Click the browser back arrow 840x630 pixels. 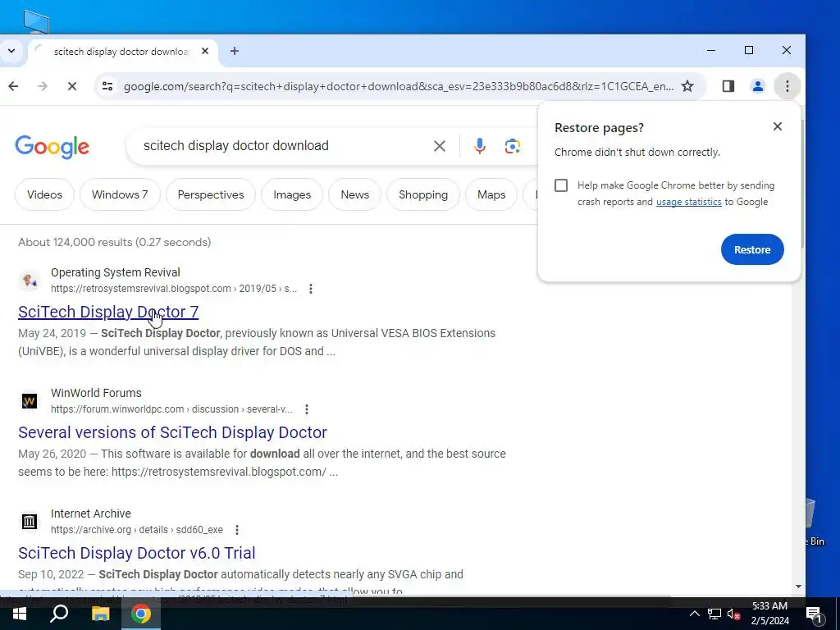click(13, 86)
